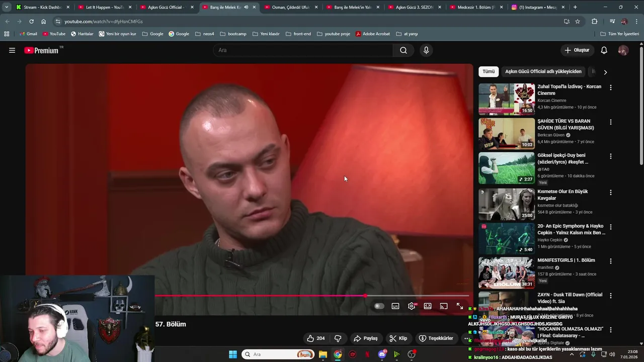Dislike the video
The width and height of the screenshot is (644, 362).
[338, 338]
